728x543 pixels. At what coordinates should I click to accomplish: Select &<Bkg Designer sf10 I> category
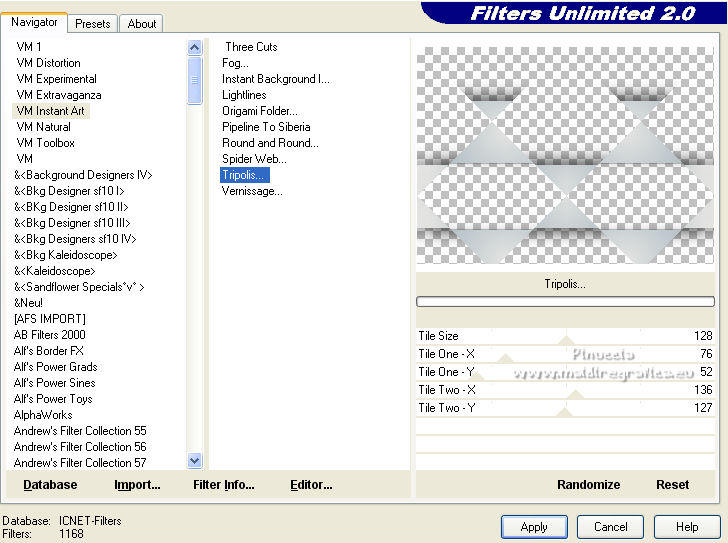pos(69,191)
